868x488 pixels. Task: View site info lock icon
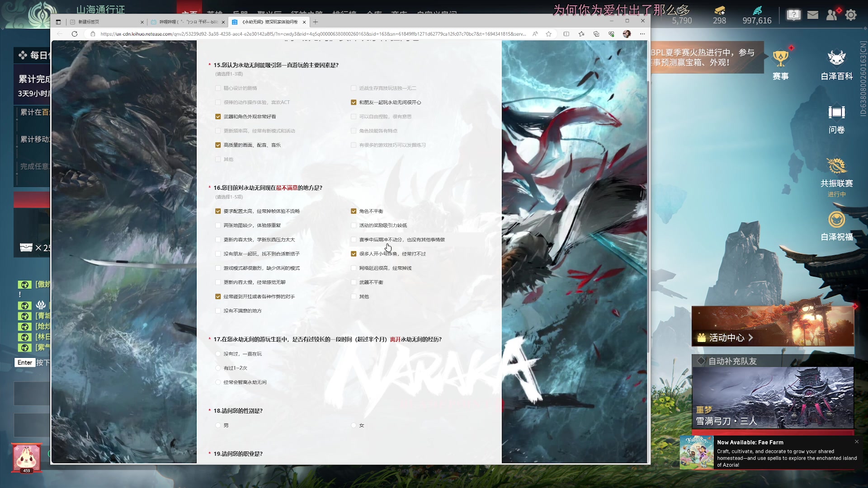click(x=93, y=34)
